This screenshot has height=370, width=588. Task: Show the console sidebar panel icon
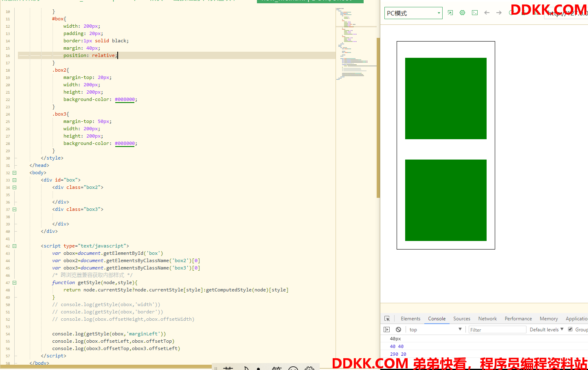[387, 330]
